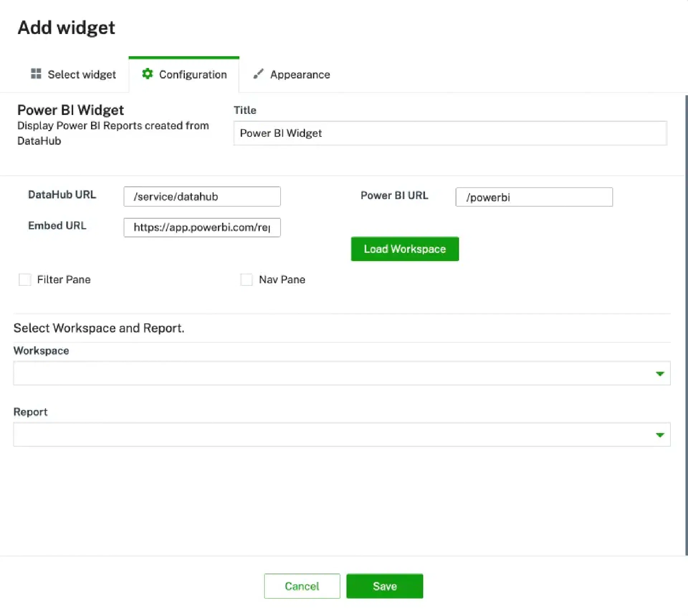Click the Power BI URL field
The height and width of the screenshot is (616, 688).
(534, 197)
